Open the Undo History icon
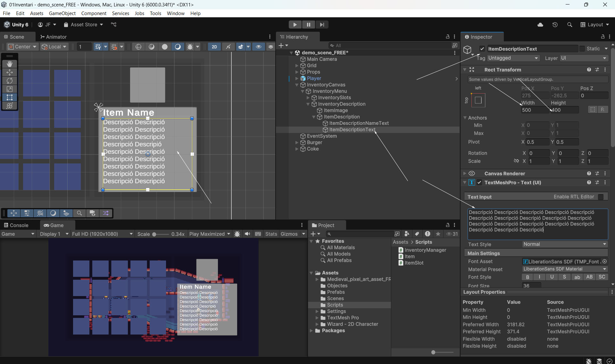This screenshot has height=364, width=615. click(x=555, y=25)
